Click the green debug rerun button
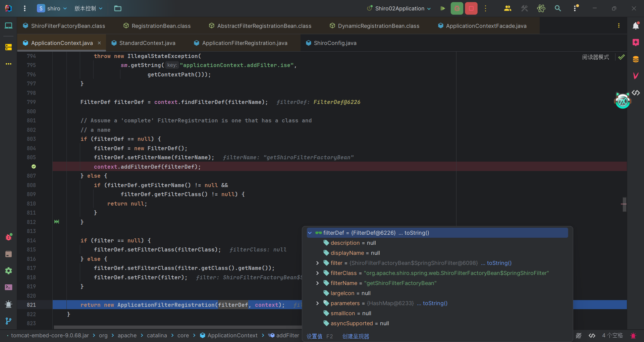Image resolution: width=644 pixels, height=342 pixels. (457, 8)
